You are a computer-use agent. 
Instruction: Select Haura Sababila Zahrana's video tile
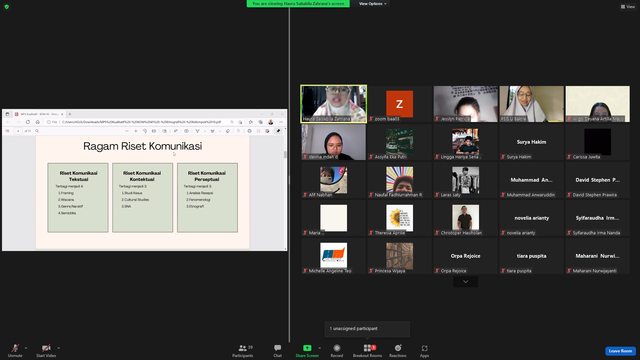(x=333, y=104)
